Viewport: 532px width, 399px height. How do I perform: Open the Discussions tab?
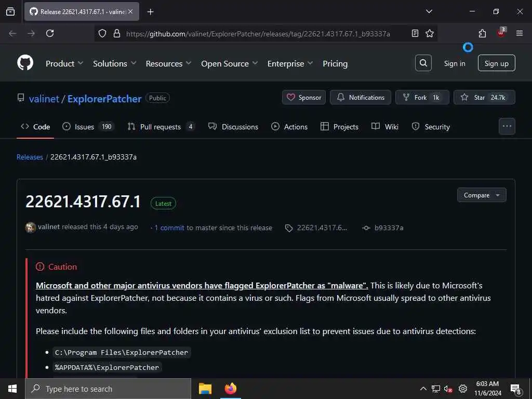click(x=233, y=127)
